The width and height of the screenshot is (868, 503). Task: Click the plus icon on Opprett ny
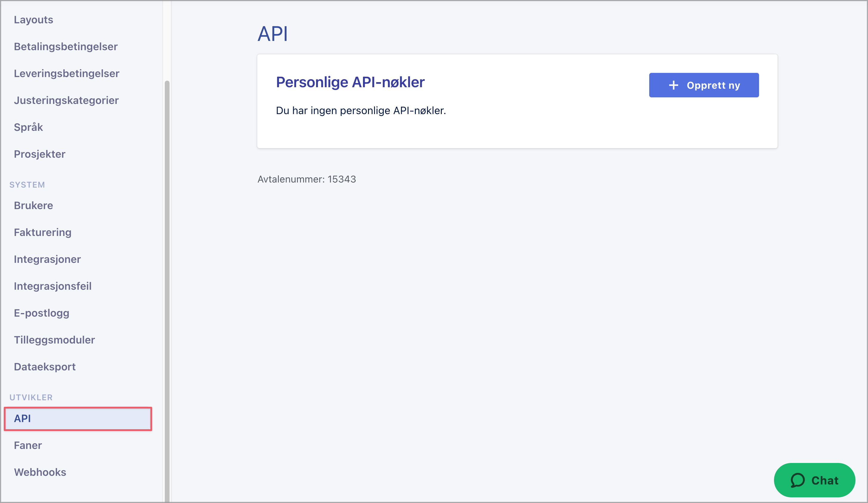point(673,85)
